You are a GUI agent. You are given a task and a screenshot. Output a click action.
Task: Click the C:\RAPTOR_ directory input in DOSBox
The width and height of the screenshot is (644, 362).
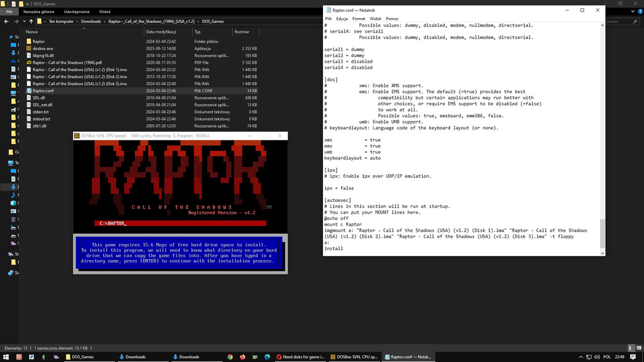(x=180, y=223)
